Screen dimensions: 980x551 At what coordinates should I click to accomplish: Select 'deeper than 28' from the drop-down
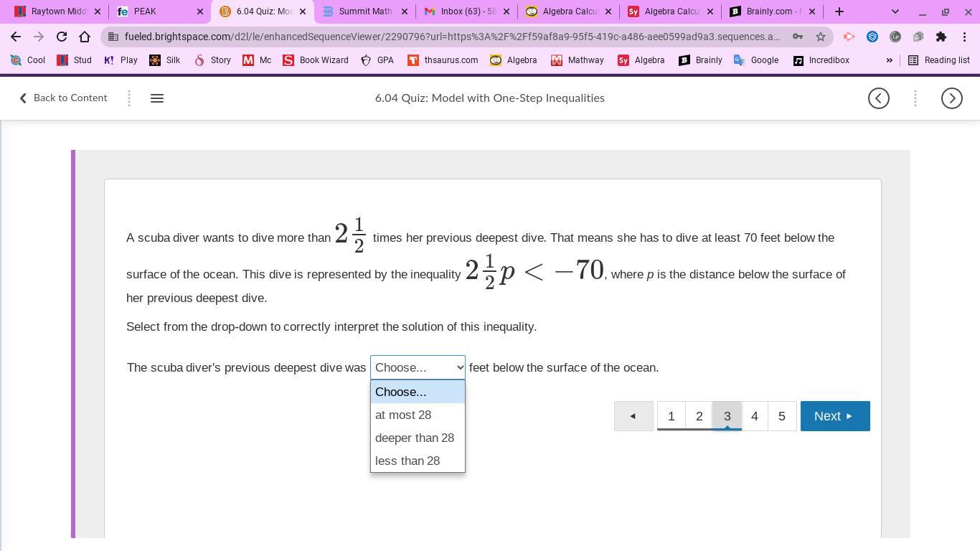point(415,438)
